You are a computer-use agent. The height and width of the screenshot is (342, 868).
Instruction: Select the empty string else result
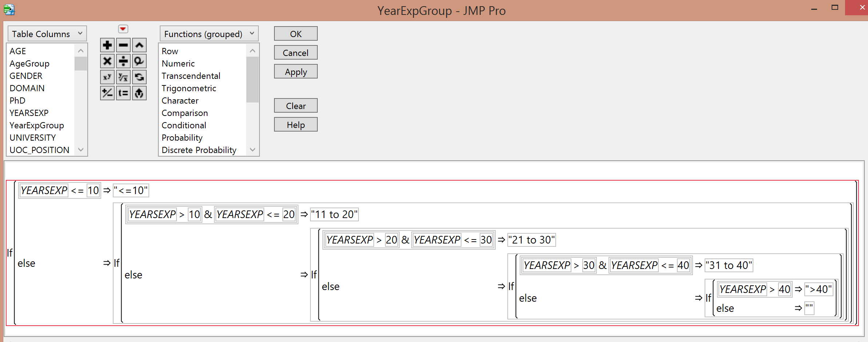point(809,308)
